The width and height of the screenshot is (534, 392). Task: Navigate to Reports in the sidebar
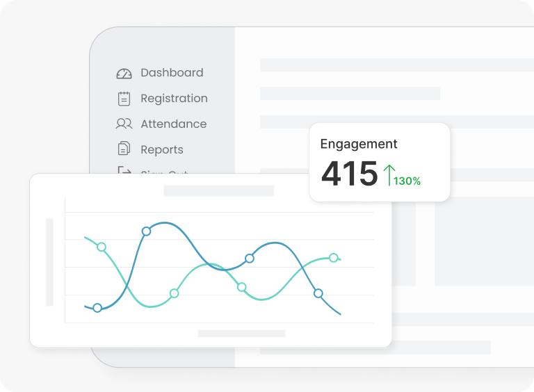point(162,149)
